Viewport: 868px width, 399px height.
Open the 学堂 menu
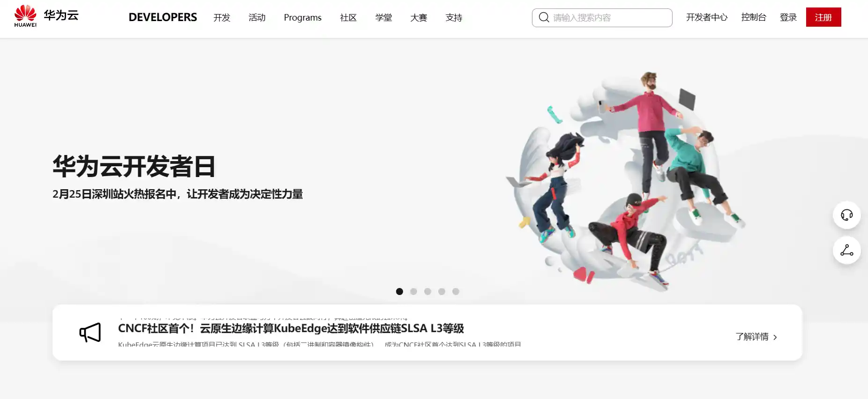pyautogui.click(x=383, y=17)
